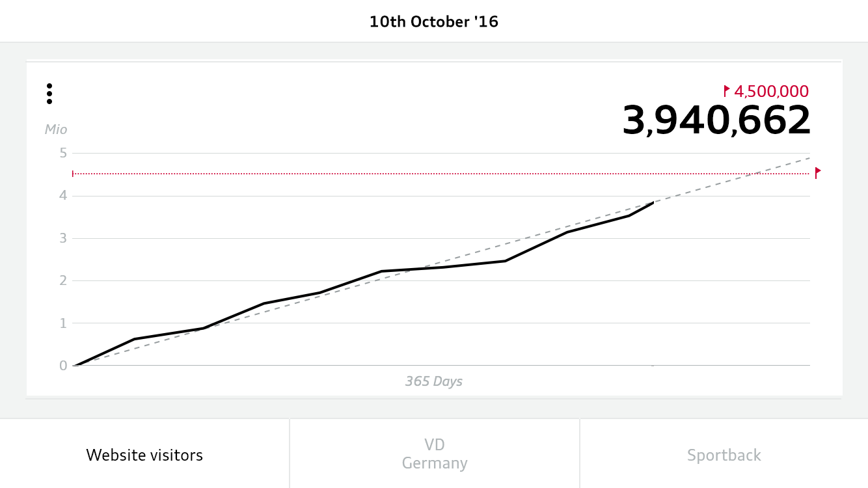
Task: Click the left tick of the red target line
Action: tap(73, 174)
